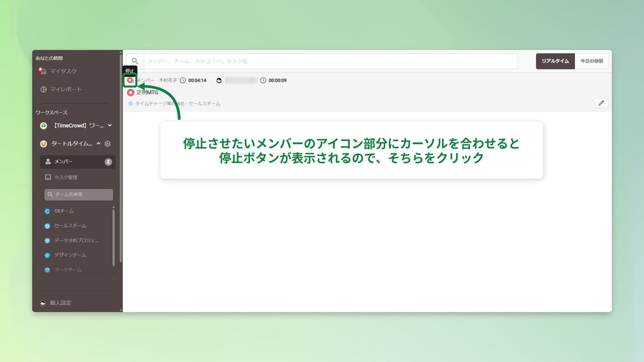This screenshot has width=644, height=362.
Task: Open マイタスク from sidebar
Action: click(x=63, y=71)
